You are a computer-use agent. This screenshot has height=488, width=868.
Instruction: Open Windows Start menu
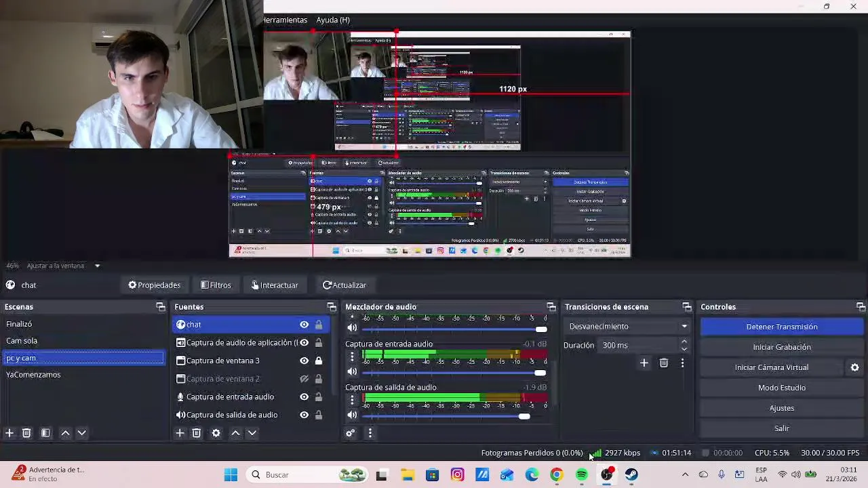click(x=231, y=475)
